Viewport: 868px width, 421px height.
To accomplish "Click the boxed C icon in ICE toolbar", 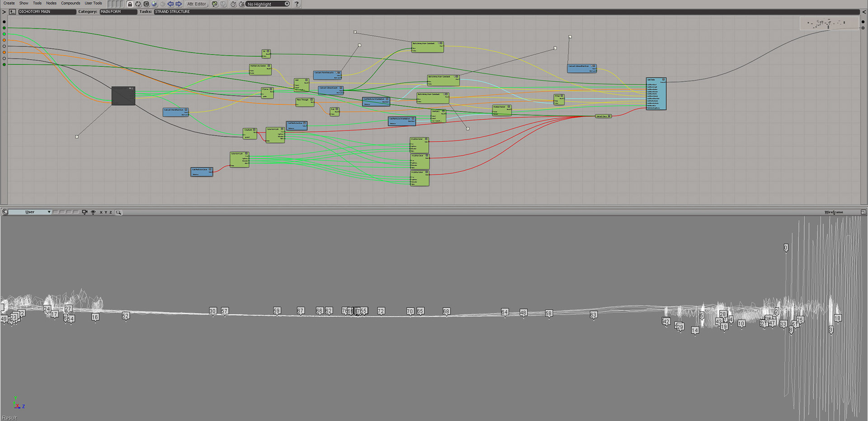I will tap(146, 4).
